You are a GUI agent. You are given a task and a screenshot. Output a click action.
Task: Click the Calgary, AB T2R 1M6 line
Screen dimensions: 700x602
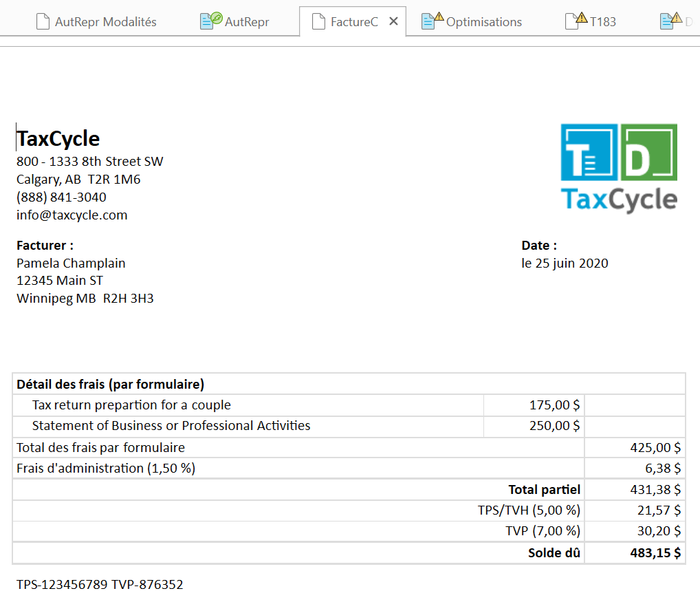pyautogui.click(x=78, y=180)
